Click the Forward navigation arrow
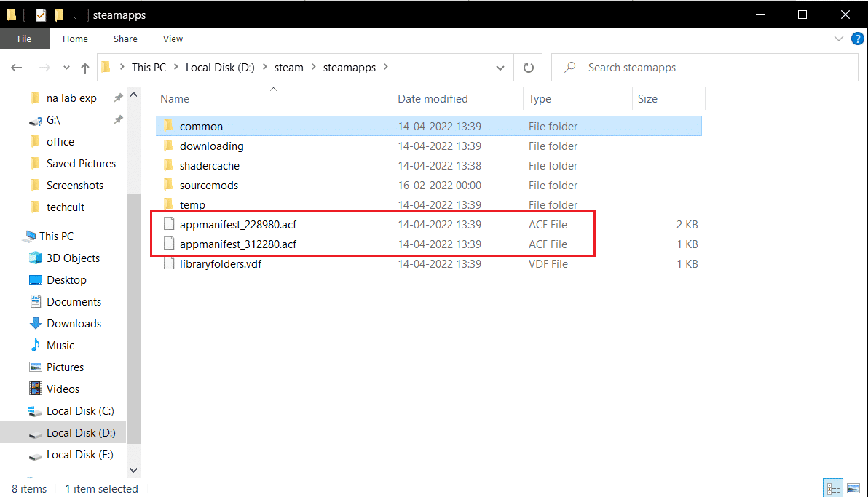Screen dimensions: 868x497 click(44, 68)
